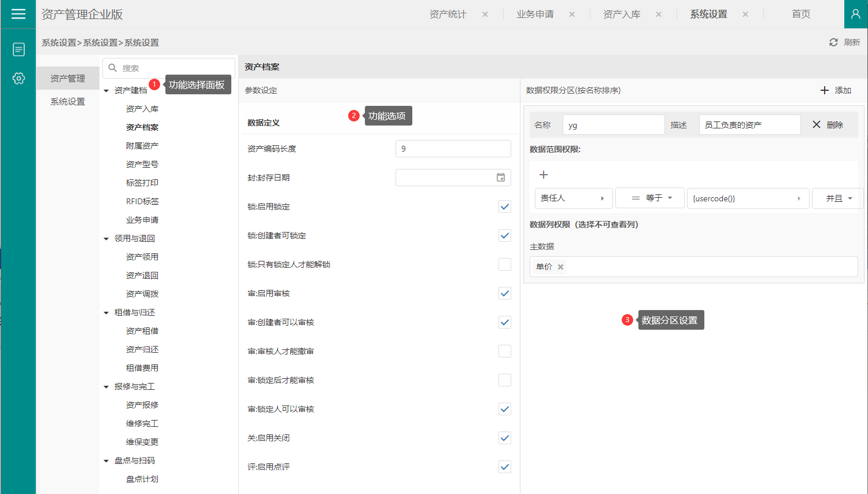Open the {usercode()} value dropdown
868x494 pixels.
[x=748, y=198]
